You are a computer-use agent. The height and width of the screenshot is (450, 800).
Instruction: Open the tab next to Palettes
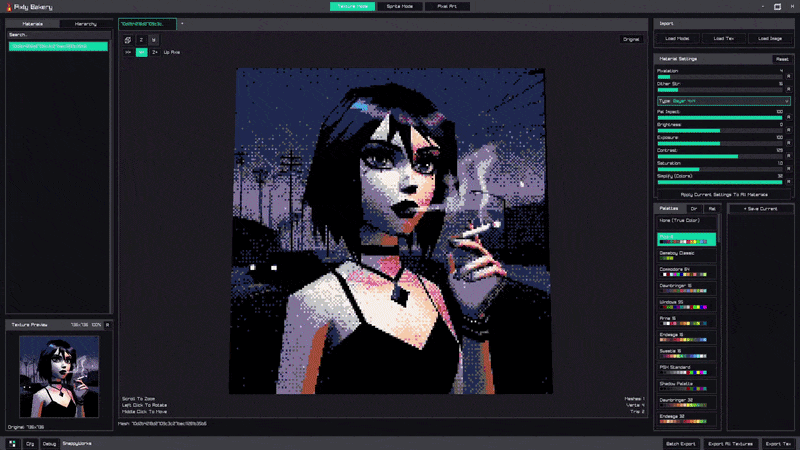click(x=693, y=209)
